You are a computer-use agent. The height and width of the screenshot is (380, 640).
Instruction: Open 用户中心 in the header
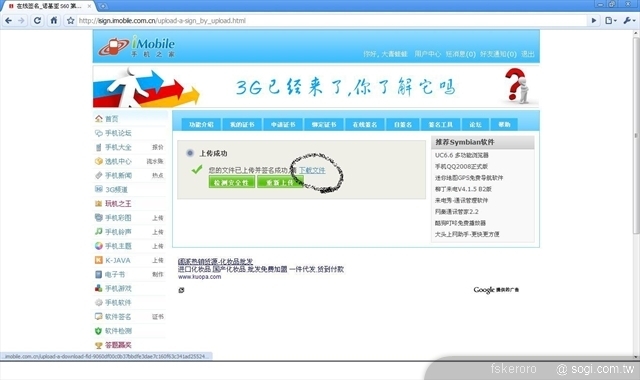tap(428, 54)
